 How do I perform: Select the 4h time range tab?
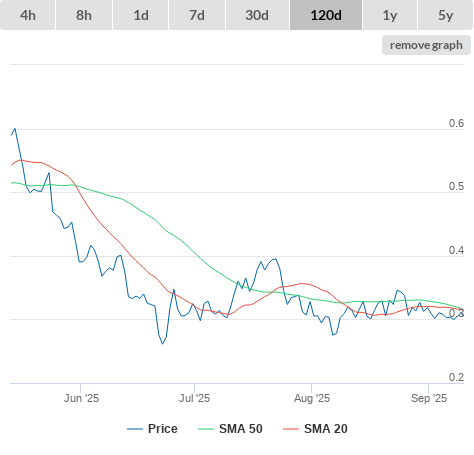coord(28,15)
